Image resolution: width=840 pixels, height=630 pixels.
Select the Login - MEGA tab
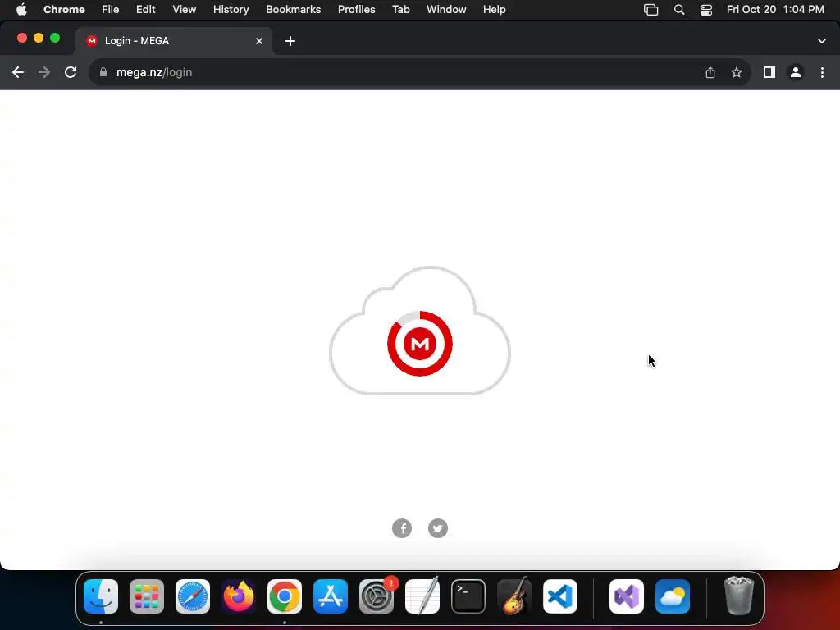(174, 41)
